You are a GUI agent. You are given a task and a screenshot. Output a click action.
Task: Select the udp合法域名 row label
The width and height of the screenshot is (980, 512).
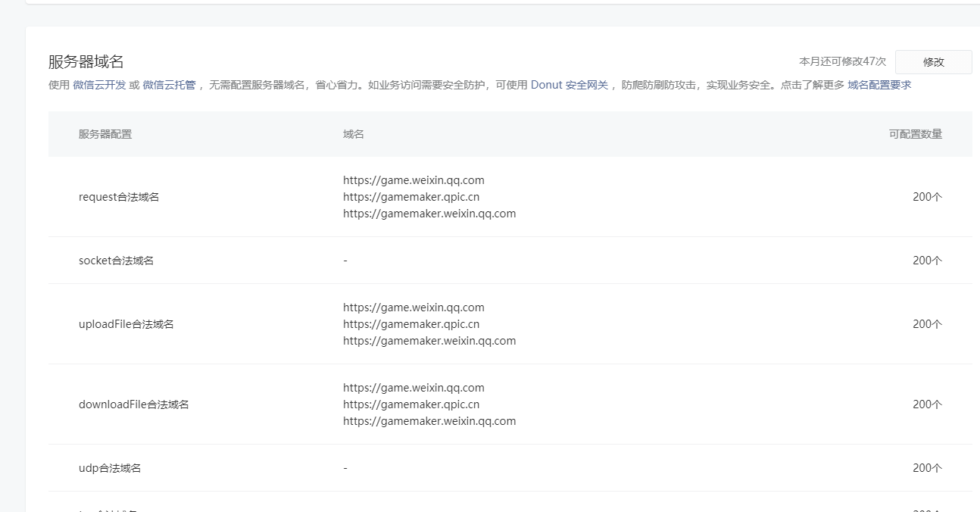pos(110,468)
